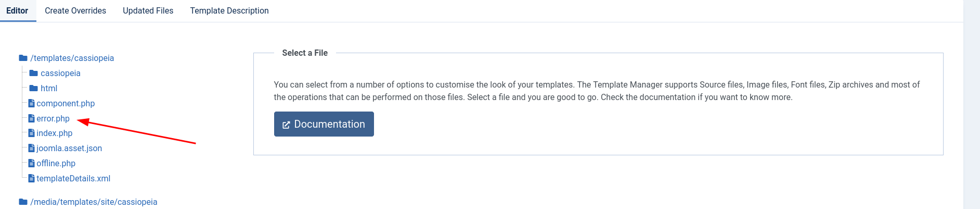Image resolution: width=980 pixels, height=209 pixels.
Task: Click the file icon beside index.php
Action: 31,133
